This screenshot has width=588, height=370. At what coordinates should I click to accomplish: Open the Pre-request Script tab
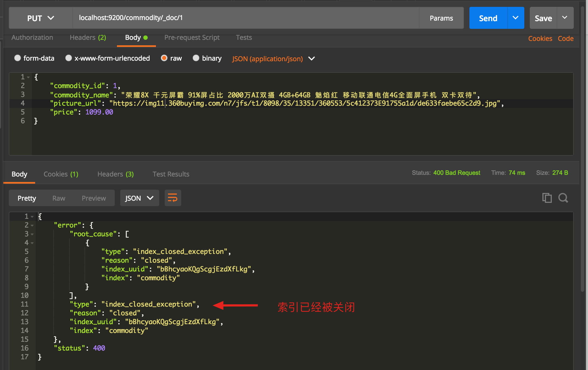pyautogui.click(x=192, y=38)
